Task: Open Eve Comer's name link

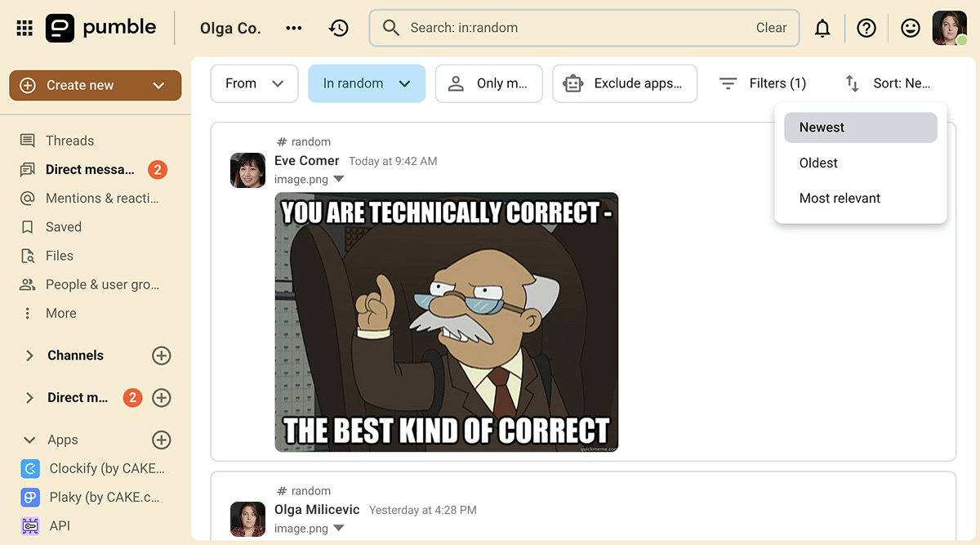Action: coord(307,160)
